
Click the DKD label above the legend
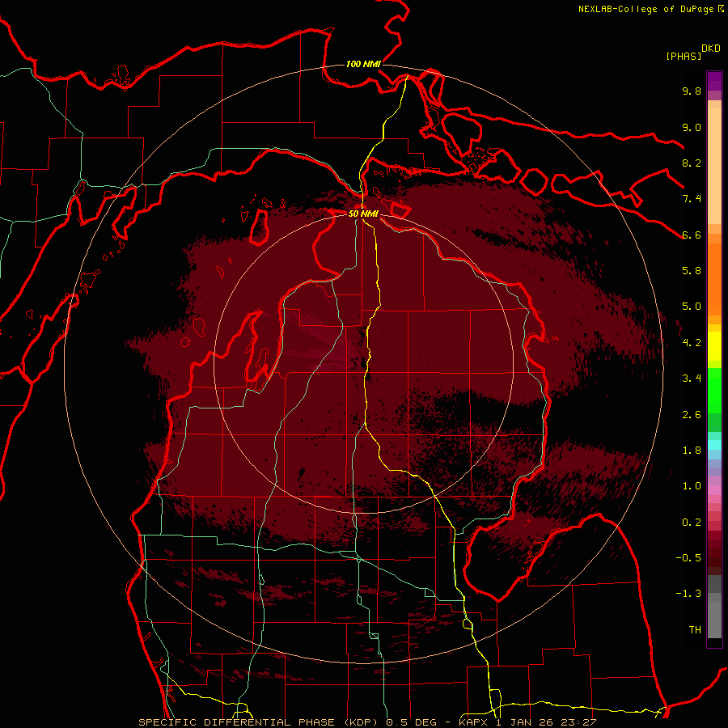[711, 49]
